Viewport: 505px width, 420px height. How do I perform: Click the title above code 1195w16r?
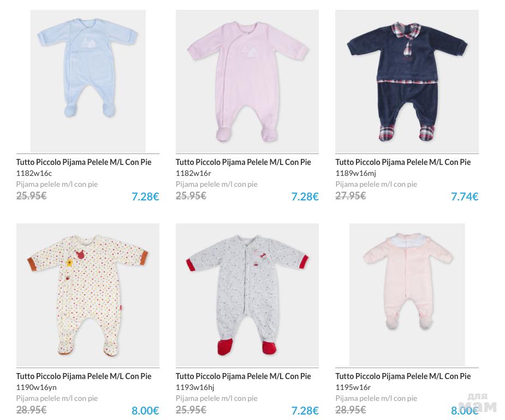[403, 376]
